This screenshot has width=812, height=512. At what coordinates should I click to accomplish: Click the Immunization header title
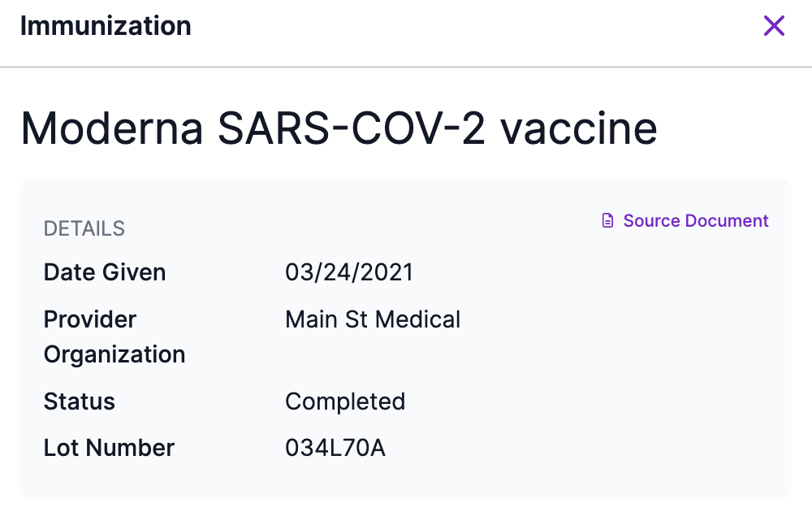(x=106, y=26)
